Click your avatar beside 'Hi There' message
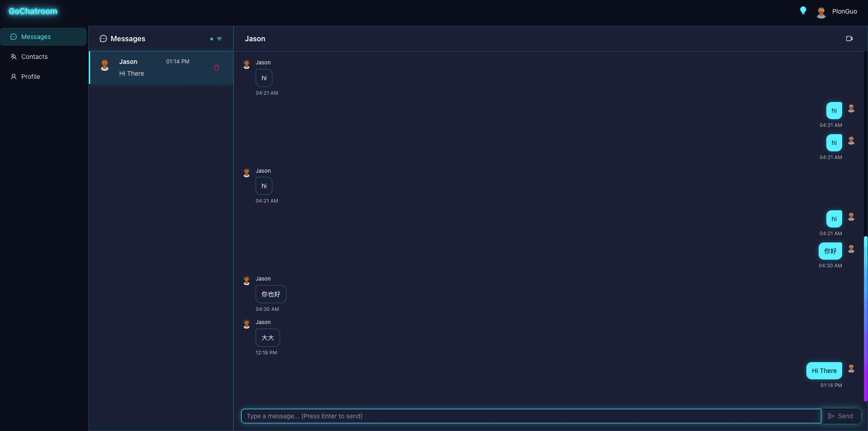This screenshot has height=431, width=868. click(x=851, y=368)
